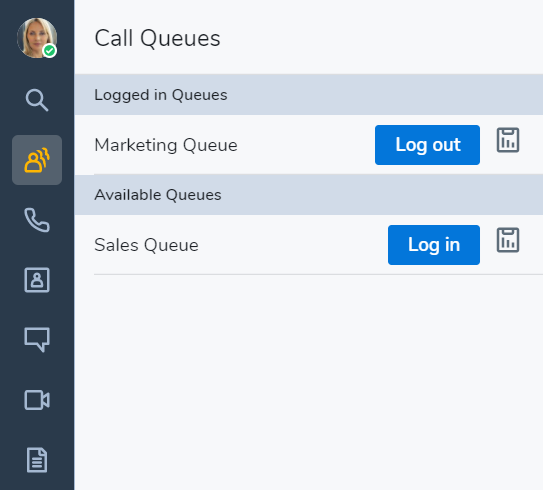Image resolution: width=543 pixels, height=490 pixels.
Task: Log in to the Sales Queue
Action: [434, 245]
